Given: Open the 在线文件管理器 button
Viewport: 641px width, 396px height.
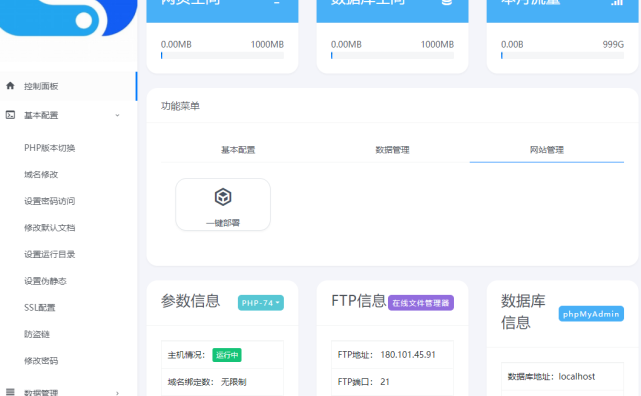Looking at the screenshot, I should point(421,303).
